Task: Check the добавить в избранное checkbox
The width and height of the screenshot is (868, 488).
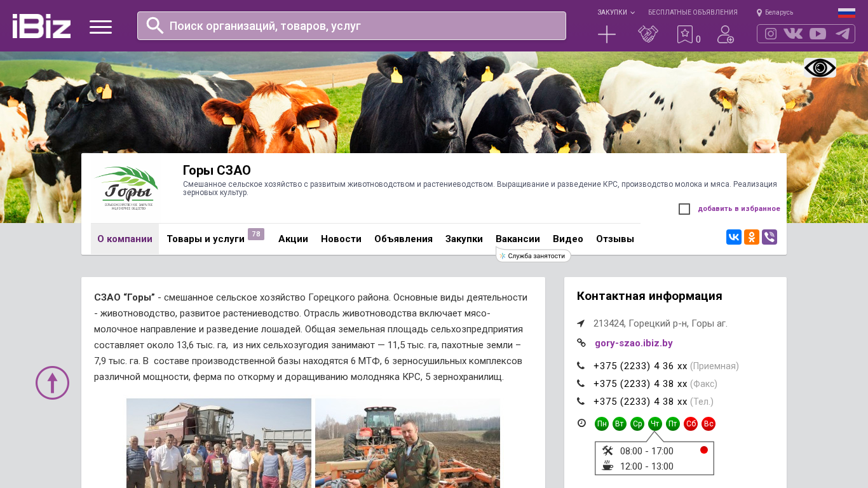Action: click(x=684, y=209)
